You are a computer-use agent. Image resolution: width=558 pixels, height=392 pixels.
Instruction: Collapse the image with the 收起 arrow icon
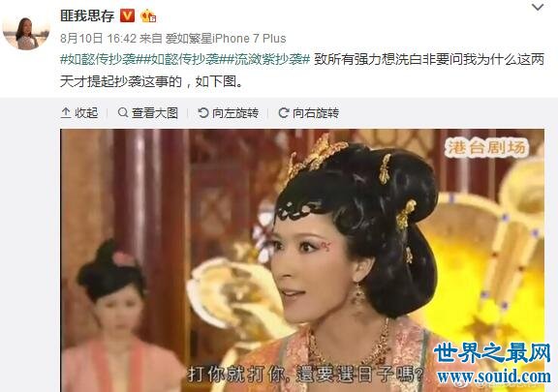click(x=66, y=113)
